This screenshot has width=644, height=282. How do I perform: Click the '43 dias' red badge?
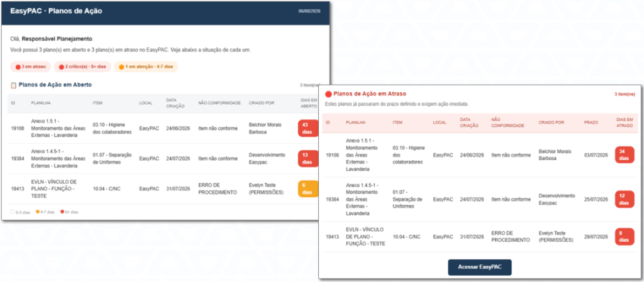308,128
